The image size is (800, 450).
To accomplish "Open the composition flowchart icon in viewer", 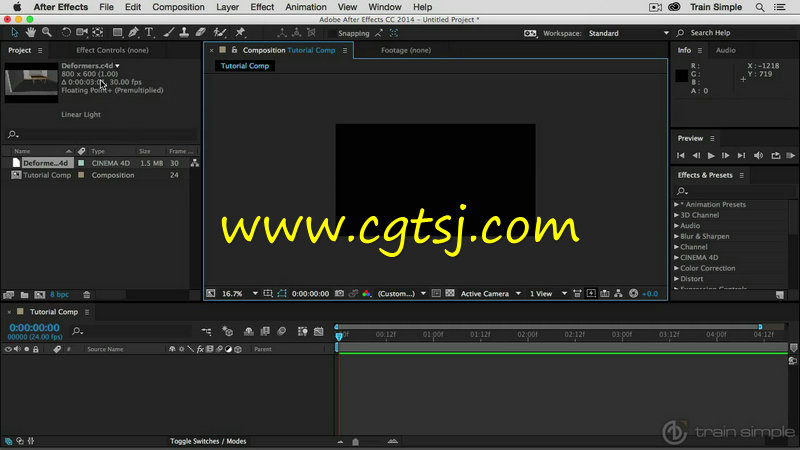I will [x=618, y=293].
